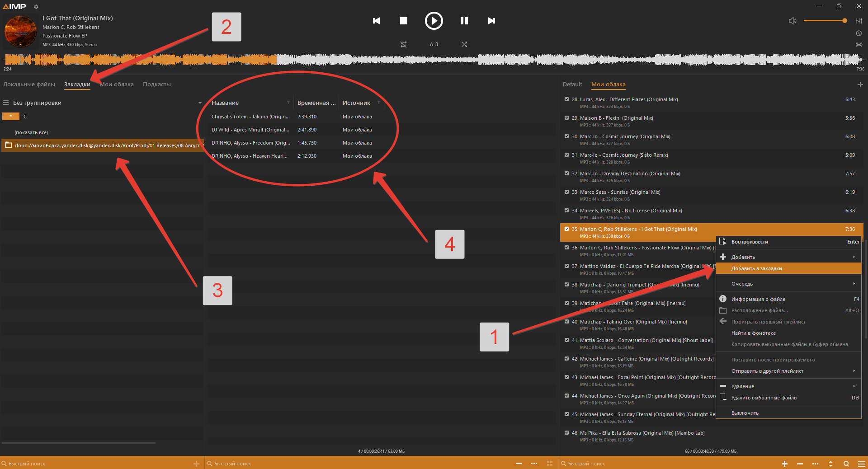Open the AIMP main menu logo
This screenshot has height=469, width=868.
pos(14,6)
